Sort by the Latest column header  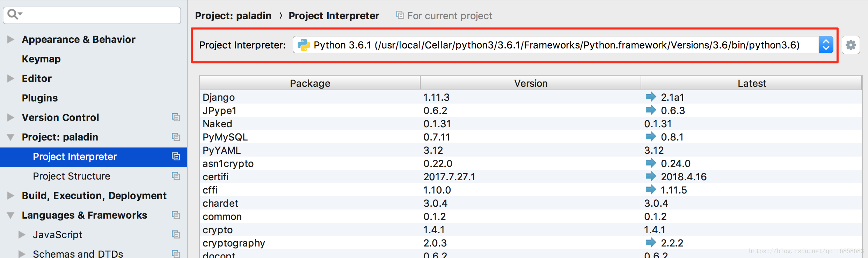(752, 83)
